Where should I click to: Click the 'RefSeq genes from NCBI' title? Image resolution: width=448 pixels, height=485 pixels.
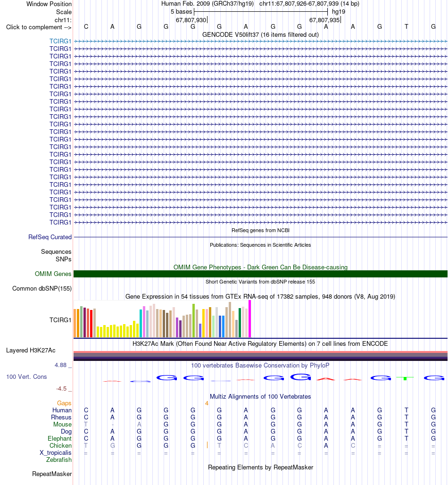(x=260, y=230)
